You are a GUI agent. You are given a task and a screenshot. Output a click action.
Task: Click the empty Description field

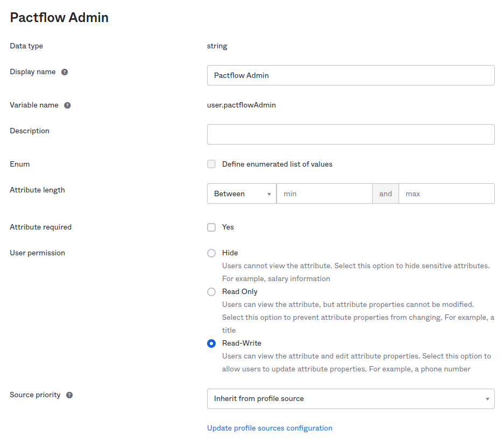tap(351, 134)
